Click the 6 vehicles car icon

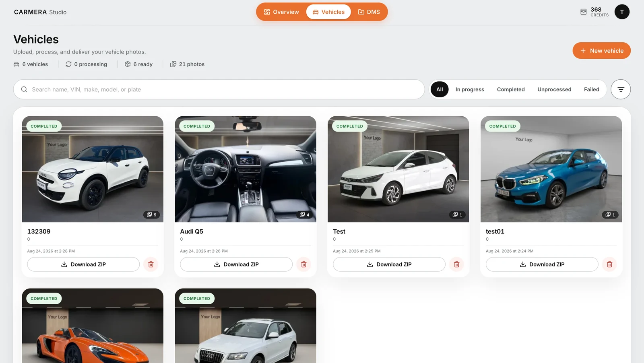[x=17, y=64]
